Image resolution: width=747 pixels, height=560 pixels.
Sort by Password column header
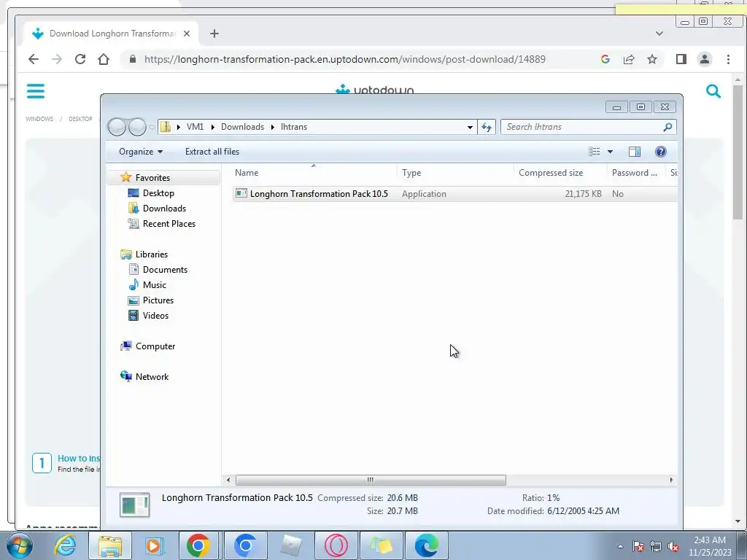635,173
